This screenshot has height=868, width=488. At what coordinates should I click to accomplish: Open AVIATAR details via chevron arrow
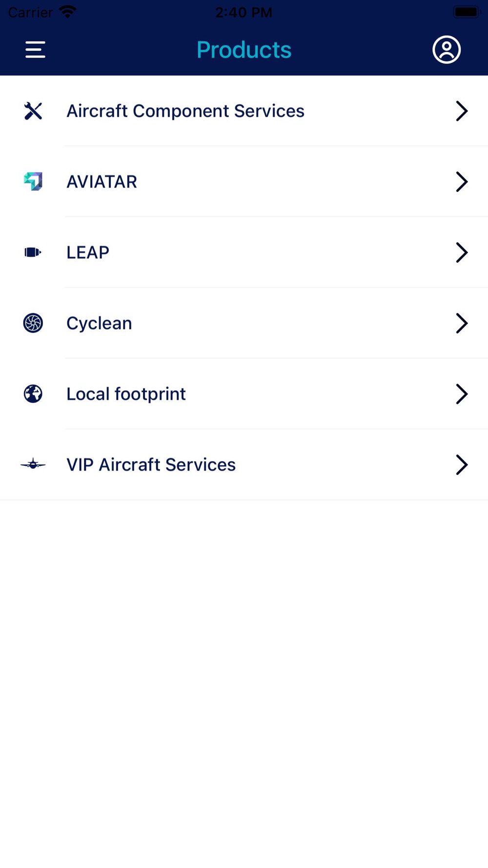461,182
